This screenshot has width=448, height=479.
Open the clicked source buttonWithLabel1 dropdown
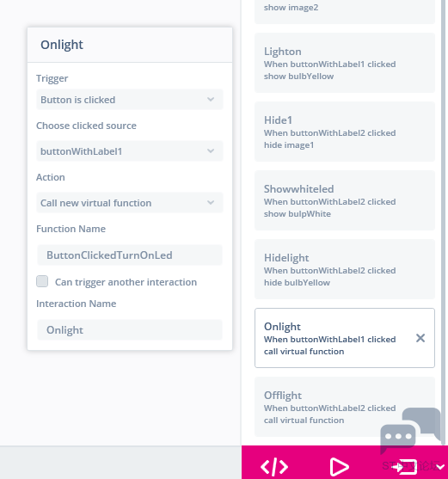pyautogui.click(x=130, y=151)
